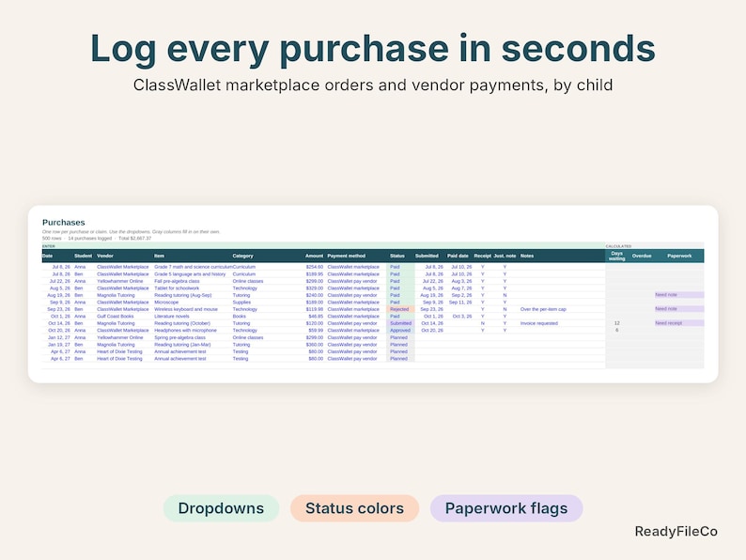This screenshot has width=746, height=560.
Task: Select the 12 days waiting value
Action: point(616,323)
